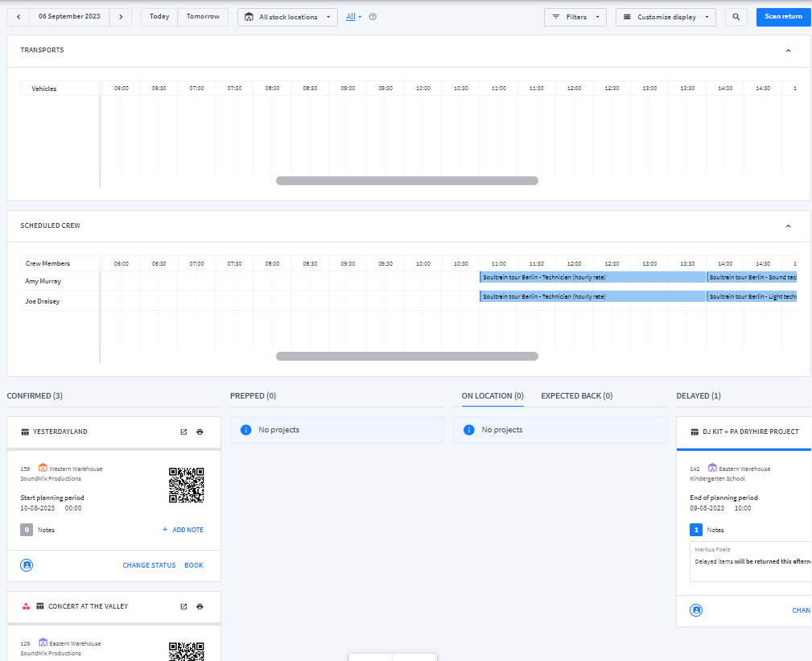This screenshot has height=661, width=812.
Task: Open the Filters dropdown
Action: [575, 17]
